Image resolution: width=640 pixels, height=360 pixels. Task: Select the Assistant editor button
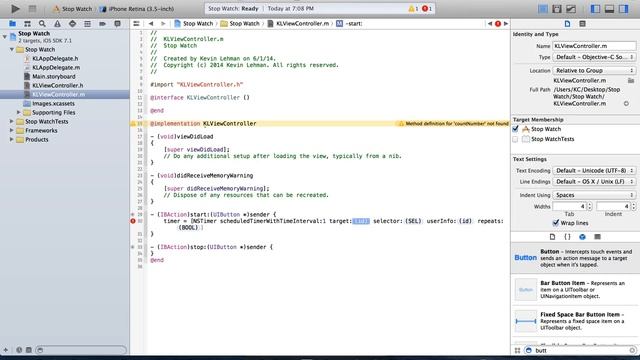(x=557, y=9)
